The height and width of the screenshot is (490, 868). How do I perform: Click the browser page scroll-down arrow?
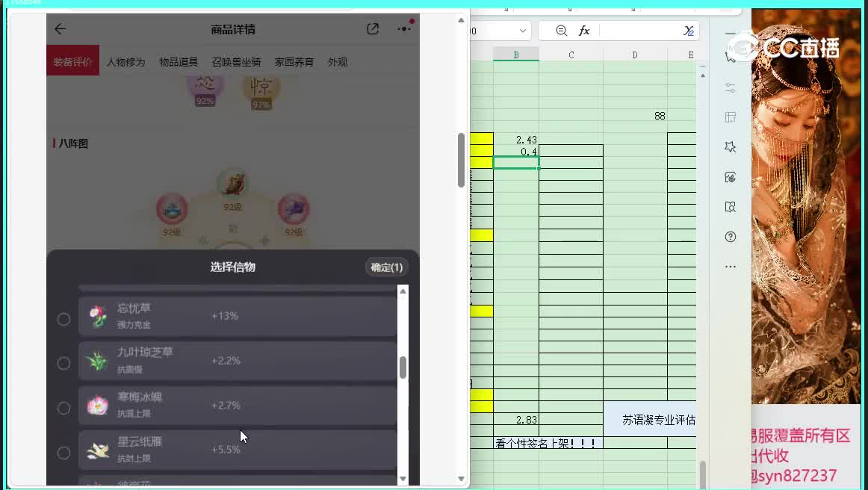click(461, 479)
